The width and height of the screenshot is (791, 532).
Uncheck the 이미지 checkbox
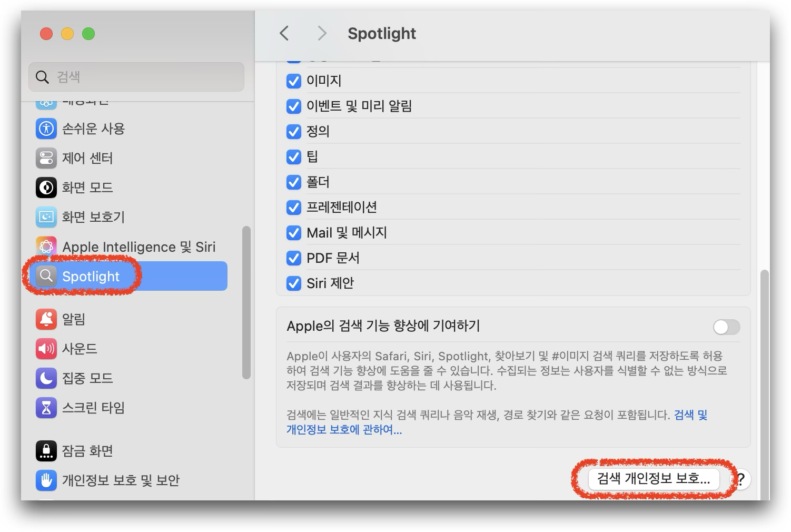[293, 81]
